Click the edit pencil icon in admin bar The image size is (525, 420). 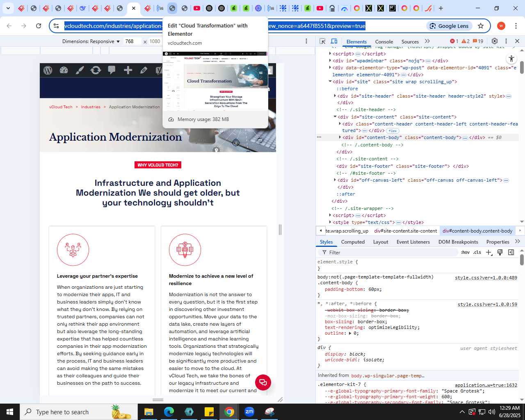[x=144, y=70]
